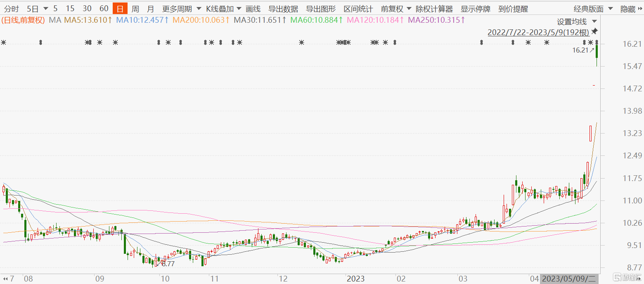644x284 pixels.
Task: Switch to the 周 weekly chart
Action: click(135, 9)
